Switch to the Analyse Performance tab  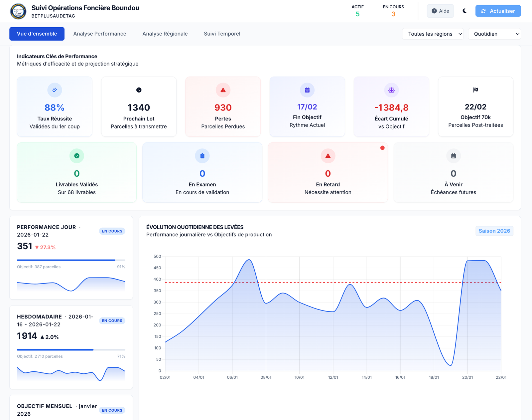(100, 34)
